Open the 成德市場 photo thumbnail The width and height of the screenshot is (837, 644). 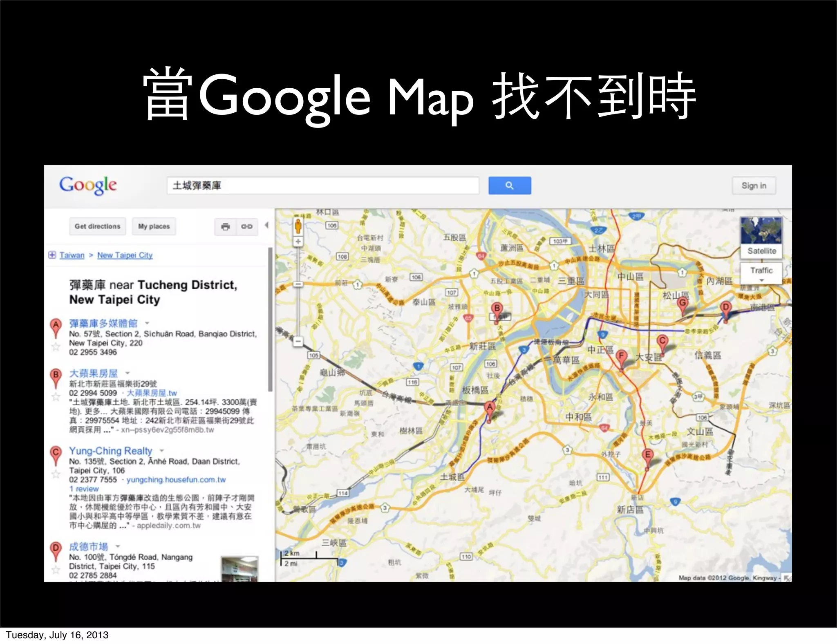point(239,569)
